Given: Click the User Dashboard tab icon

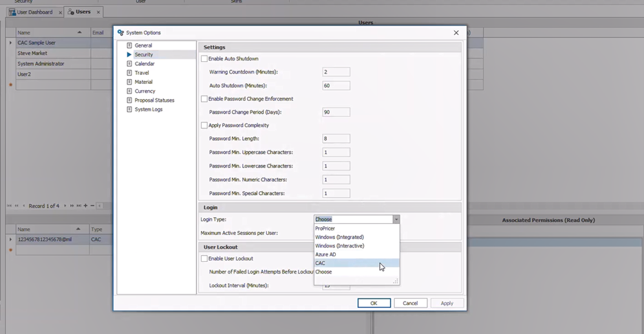Looking at the screenshot, I should (12, 12).
